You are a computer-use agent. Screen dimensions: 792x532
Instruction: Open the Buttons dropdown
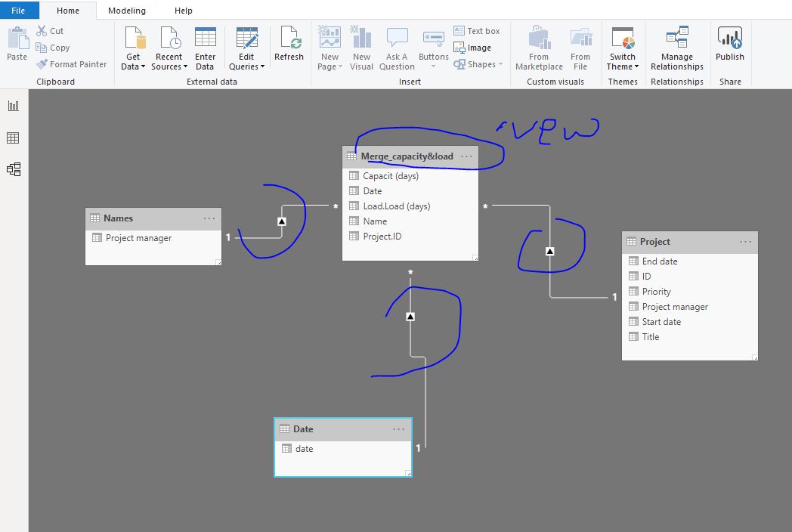pyautogui.click(x=433, y=48)
